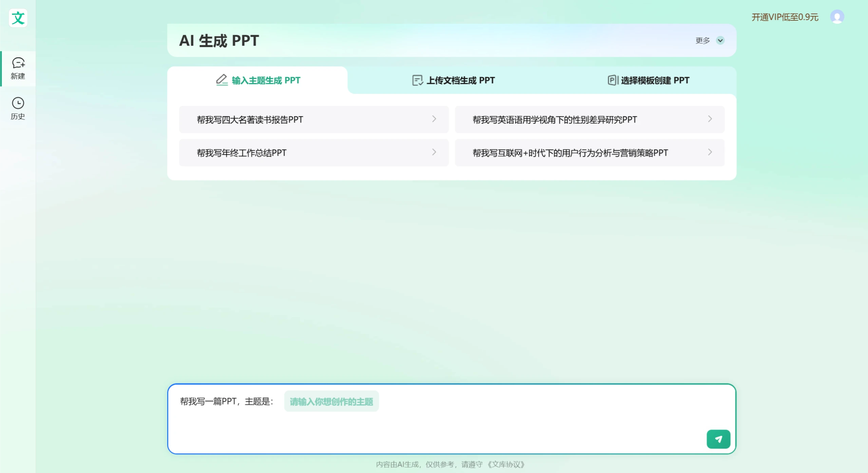Click the P template icon on 选择模板创建 PPT

click(613, 80)
